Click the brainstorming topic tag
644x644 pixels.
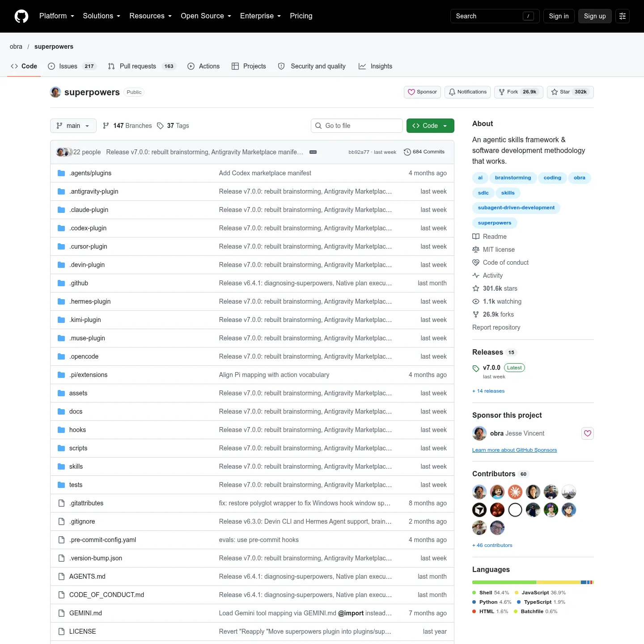[x=513, y=178]
